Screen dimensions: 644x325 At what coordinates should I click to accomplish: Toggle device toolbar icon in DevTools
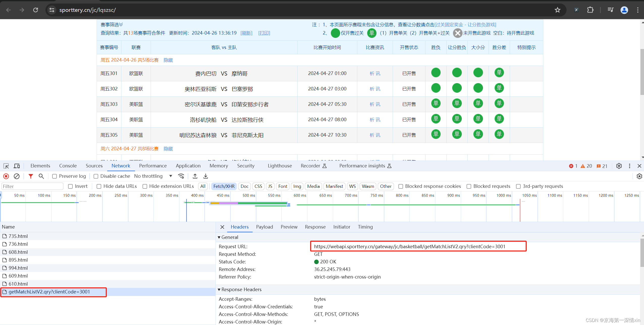17,166
